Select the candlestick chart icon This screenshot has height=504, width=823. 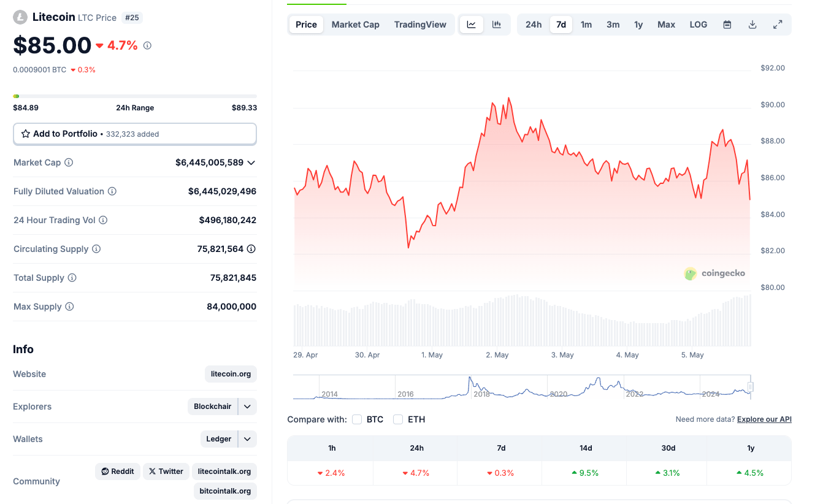pos(496,24)
